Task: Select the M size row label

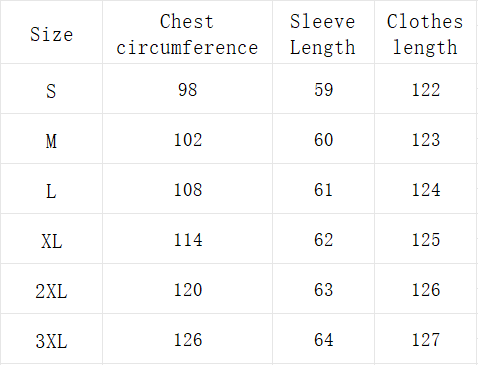Action: click(51, 141)
